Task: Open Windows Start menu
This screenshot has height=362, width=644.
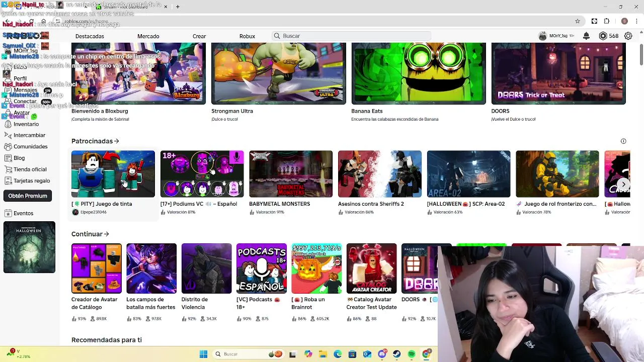Action: click(203, 354)
